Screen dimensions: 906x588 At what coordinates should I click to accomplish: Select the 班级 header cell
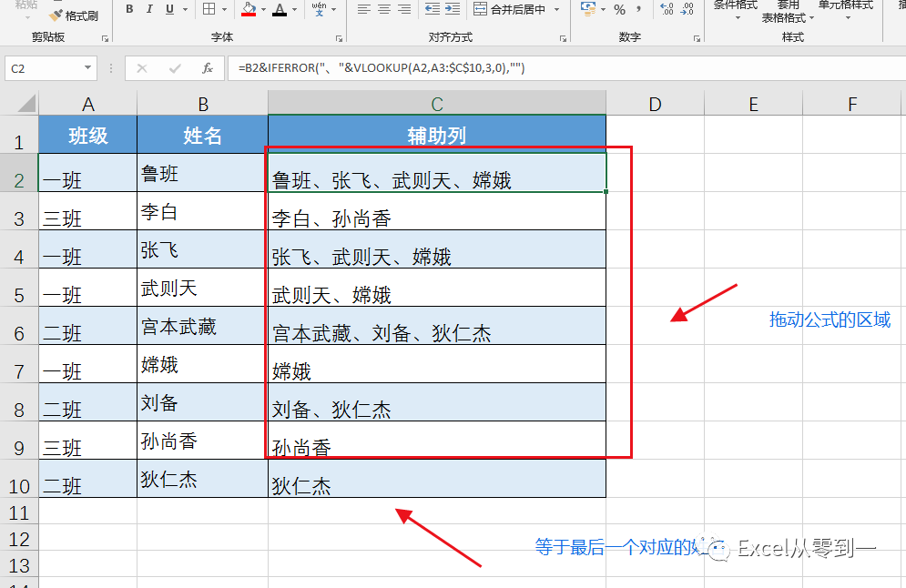(x=87, y=135)
